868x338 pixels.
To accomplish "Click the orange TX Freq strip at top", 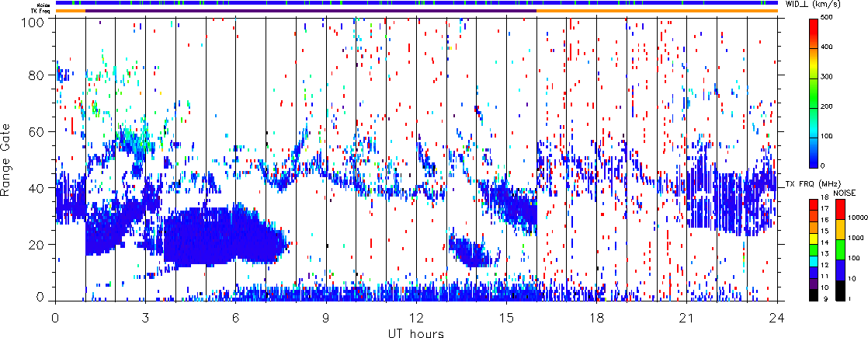I will [x=657, y=11].
